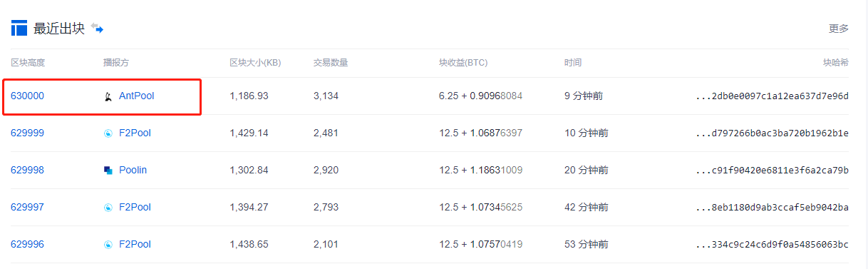Open F2Pool link in row 629999
The width and height of the screenshot is (868, 269).
pyautogui.click(x=135, y=133)
